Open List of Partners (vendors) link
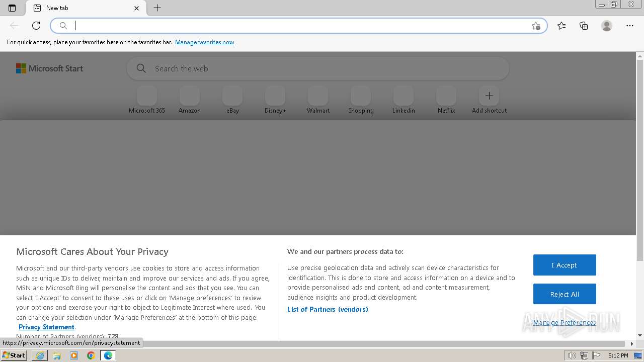Viewport: 644px width, 362px height. tap(328, 309)
